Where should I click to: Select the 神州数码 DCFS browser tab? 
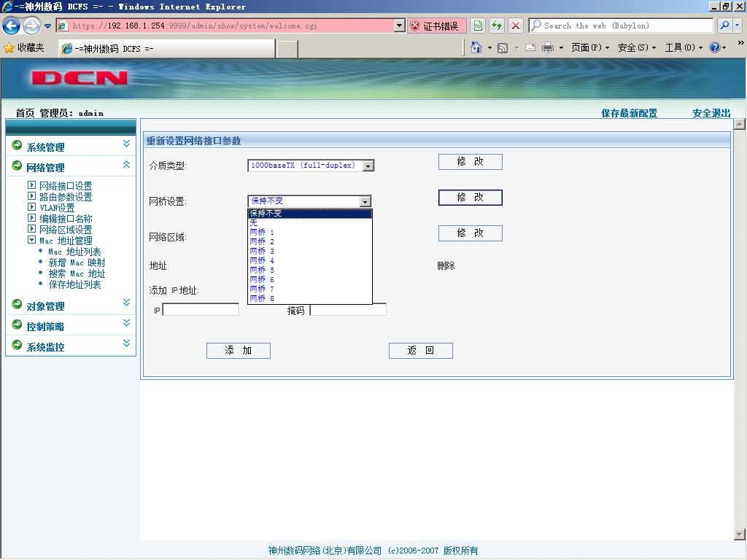point(167,49)
